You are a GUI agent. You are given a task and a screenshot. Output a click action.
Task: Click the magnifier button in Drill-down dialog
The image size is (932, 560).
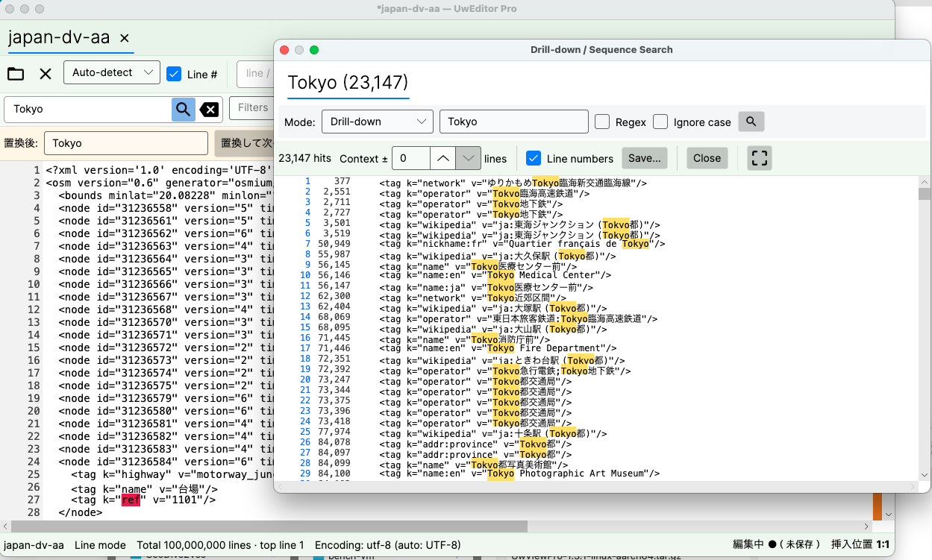(751, 122)
